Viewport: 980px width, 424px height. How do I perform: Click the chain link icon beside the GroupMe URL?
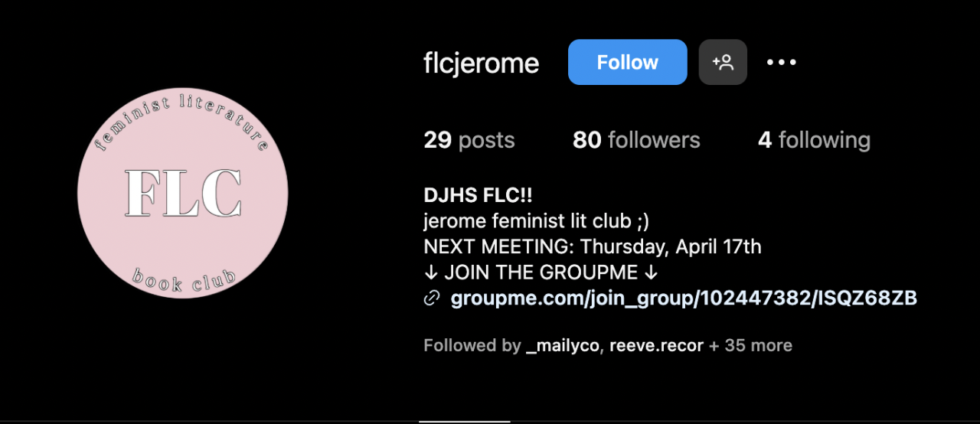432,298
